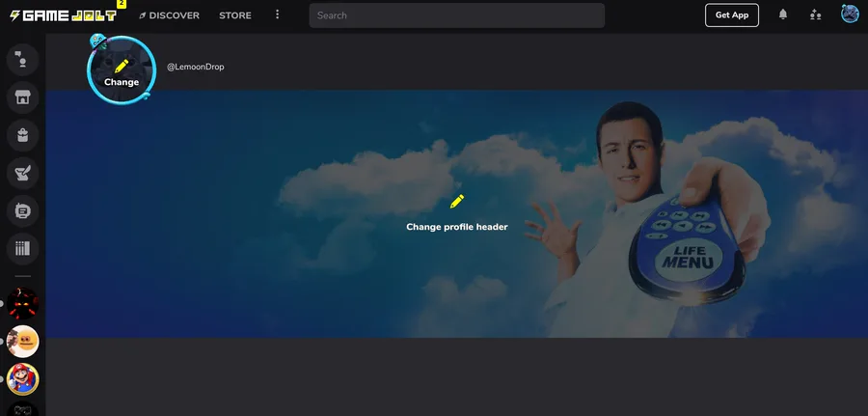The image size is (868, 416).
Task: Open the red-eyed dark community avatar
Action: (x=23, y=303)
